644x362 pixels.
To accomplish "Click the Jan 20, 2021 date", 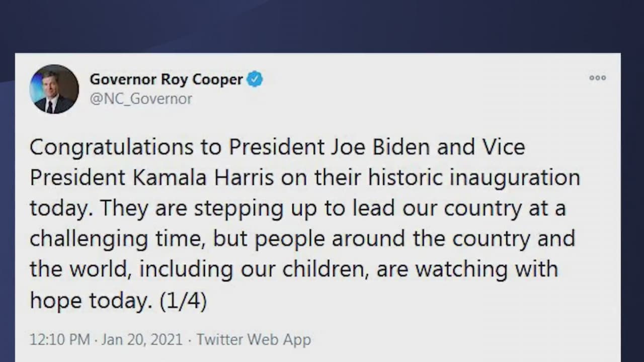I will coord(142,339).
